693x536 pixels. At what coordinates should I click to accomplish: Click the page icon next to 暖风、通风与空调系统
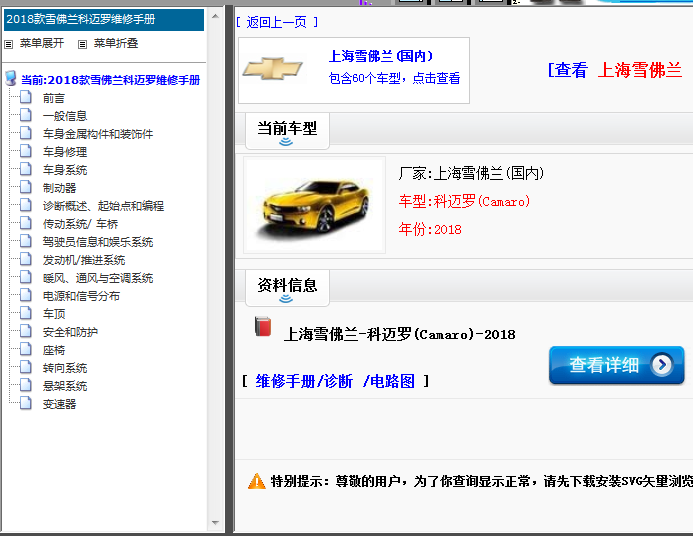pyautogui.click(x=26, y=277)
